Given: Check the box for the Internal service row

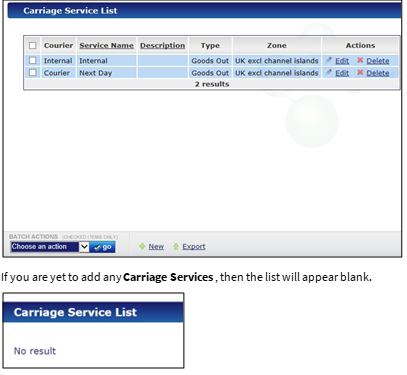Looking at the screenshot, I should tap(33, 60).
